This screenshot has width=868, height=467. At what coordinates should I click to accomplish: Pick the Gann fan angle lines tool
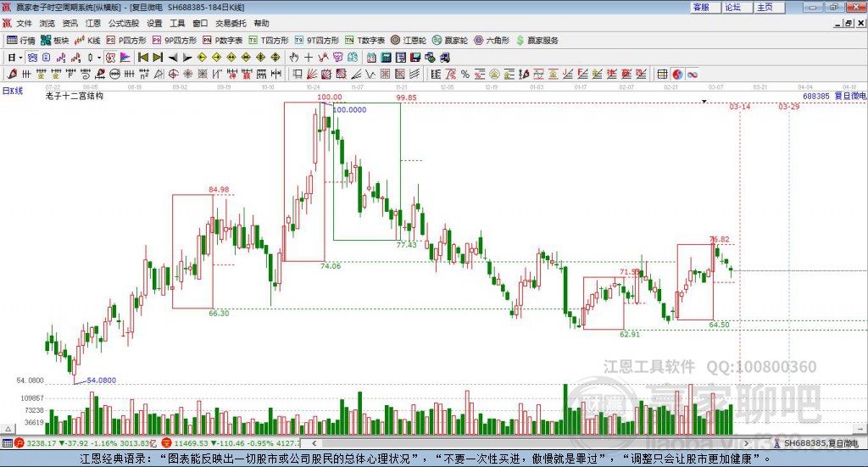pos(313,74)
